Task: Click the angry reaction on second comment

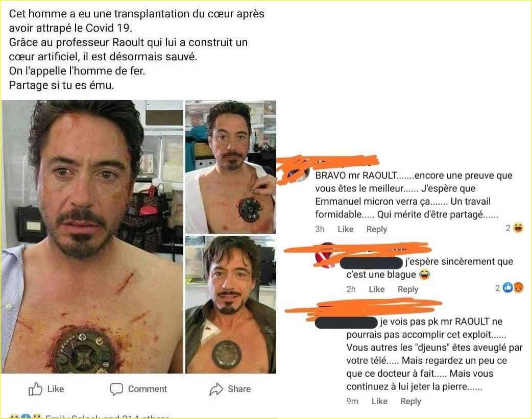Action: coord(518,288)
